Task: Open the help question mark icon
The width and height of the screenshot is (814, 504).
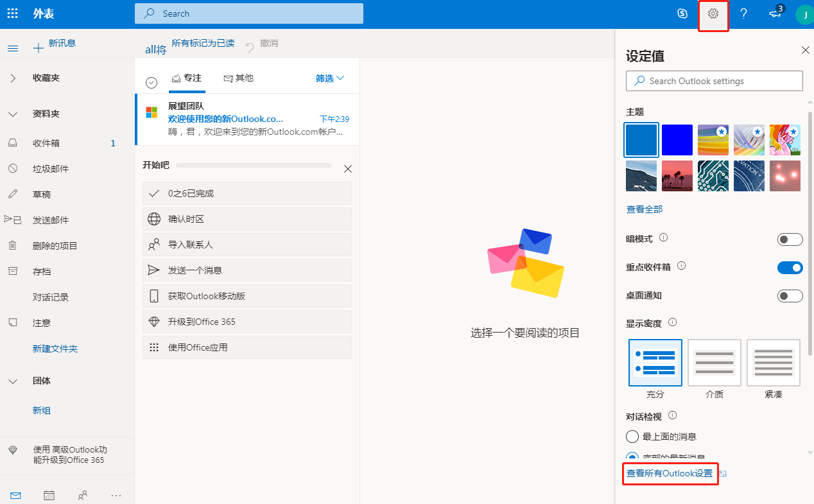Action: tap(743, 13)
